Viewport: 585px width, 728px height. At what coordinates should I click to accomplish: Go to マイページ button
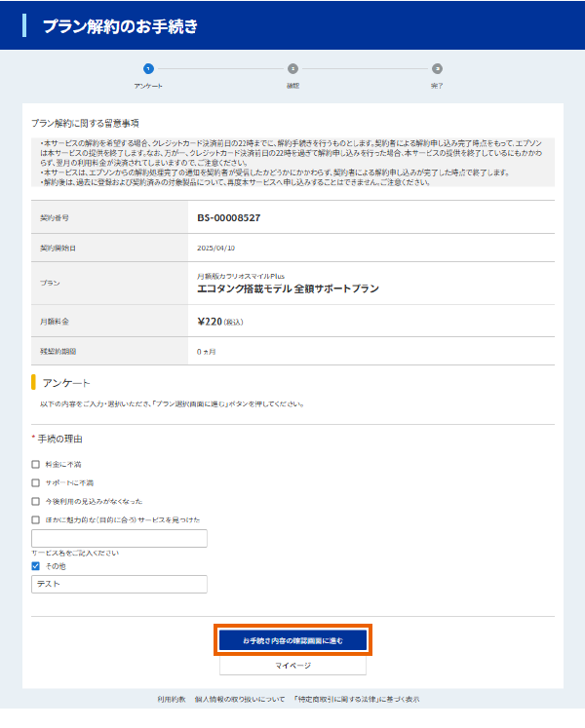point(292,665)
